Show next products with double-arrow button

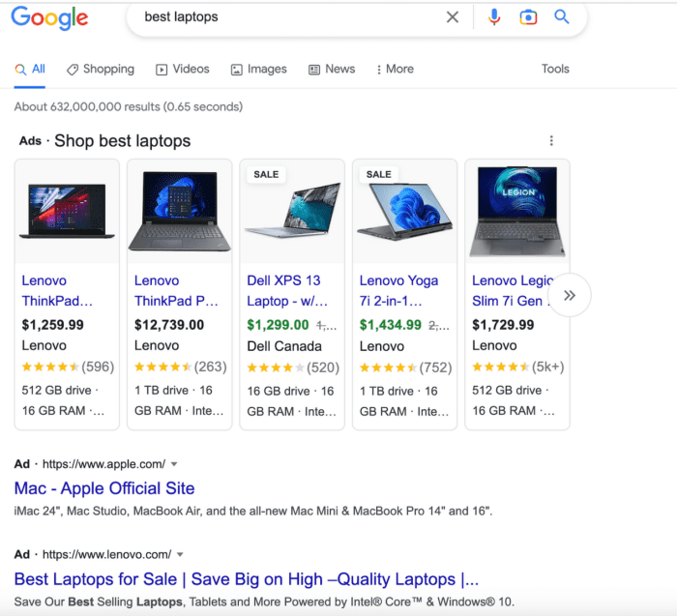(x=569, y=295)
